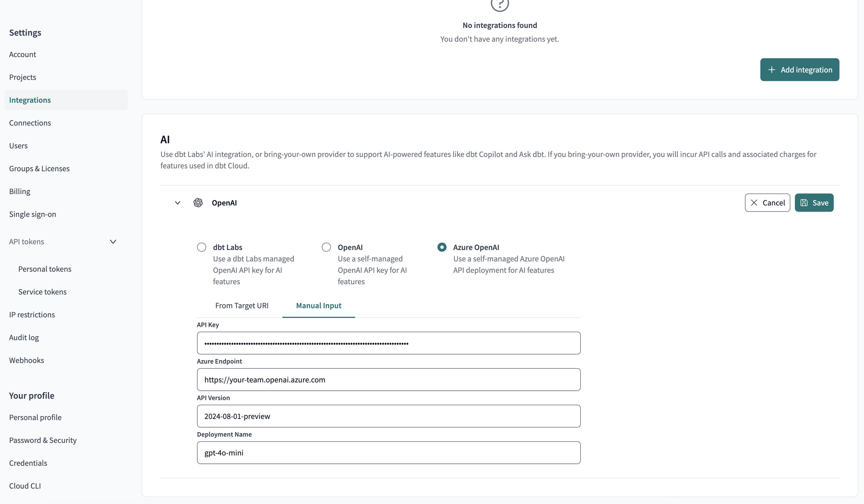Navigate to Users settings
This screenshot has height=504, width=864.
click(x=18, y=146)
